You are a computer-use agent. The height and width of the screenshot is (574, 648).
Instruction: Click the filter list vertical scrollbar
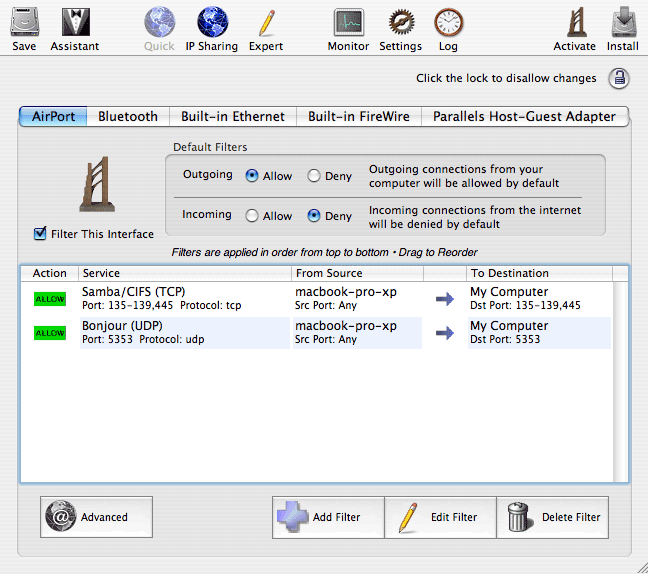click(620, 382)
